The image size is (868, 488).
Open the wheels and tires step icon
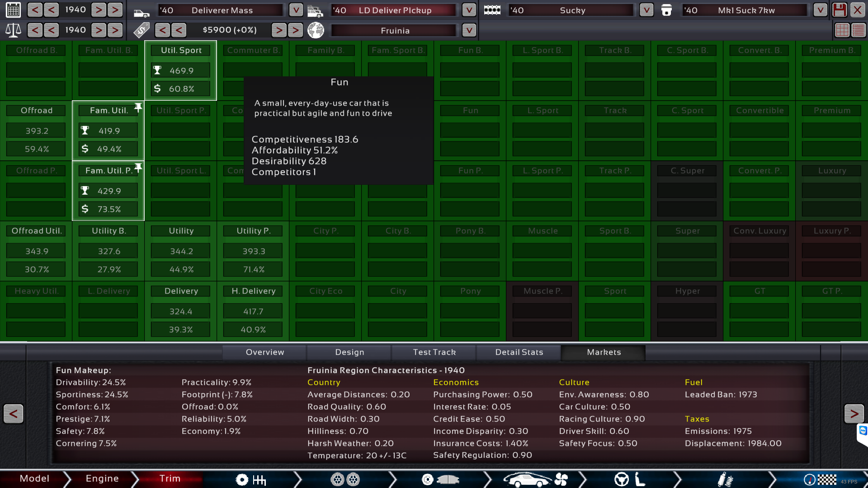(345, 479)
